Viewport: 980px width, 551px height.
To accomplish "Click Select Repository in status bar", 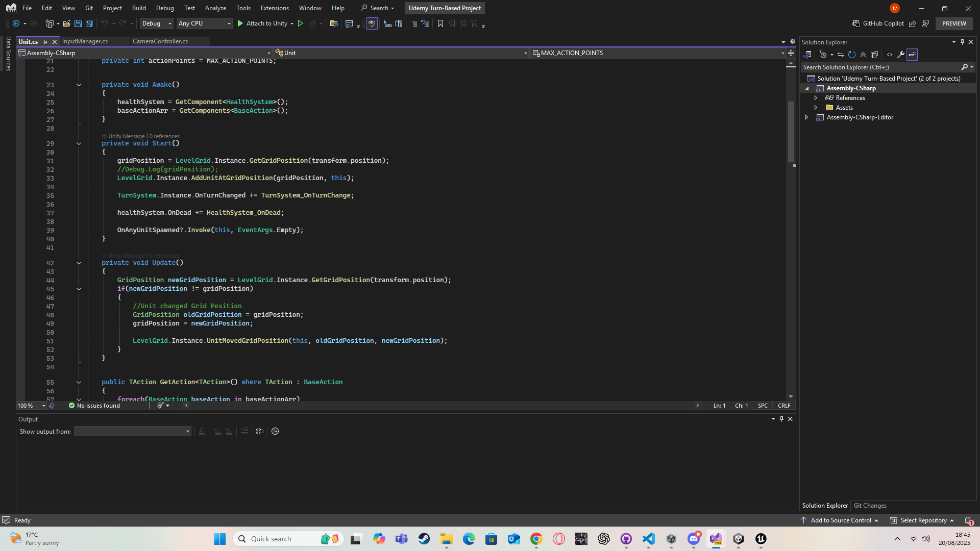I will (x=922, y=520).
